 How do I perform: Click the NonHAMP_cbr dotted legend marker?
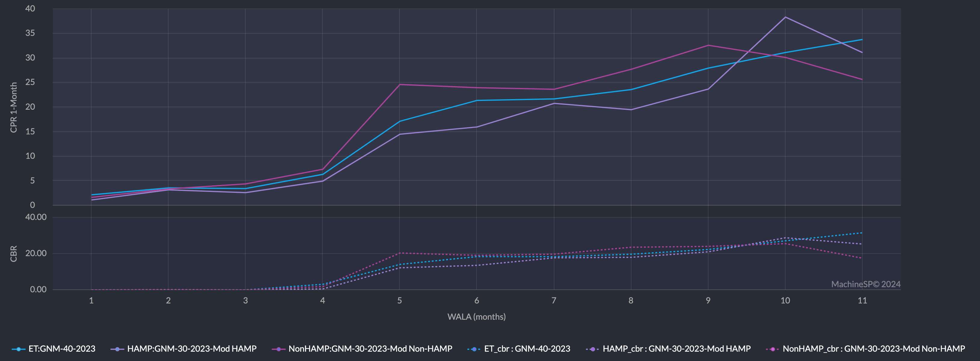pos(772,349)
